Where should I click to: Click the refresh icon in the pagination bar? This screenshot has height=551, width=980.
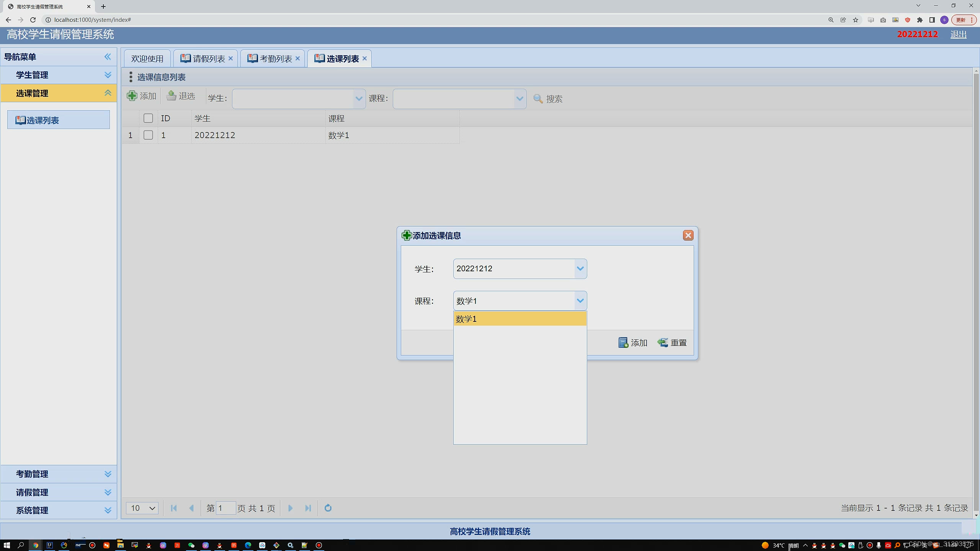328,508
